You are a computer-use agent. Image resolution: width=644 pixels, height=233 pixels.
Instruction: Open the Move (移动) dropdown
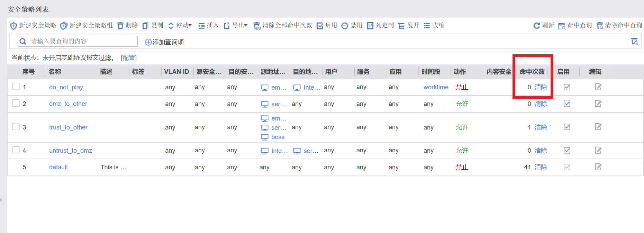point(180,26)
